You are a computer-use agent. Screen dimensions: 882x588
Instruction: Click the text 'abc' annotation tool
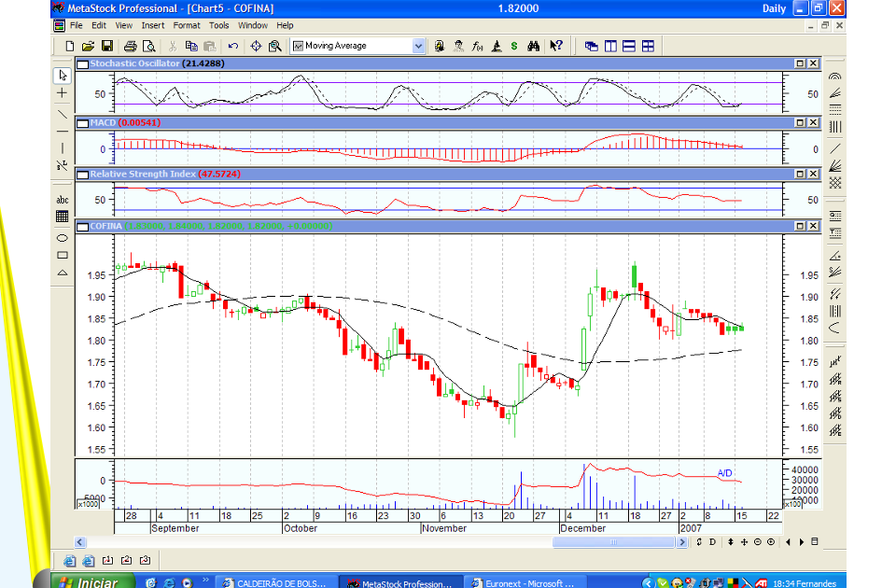tap(63, 199)
